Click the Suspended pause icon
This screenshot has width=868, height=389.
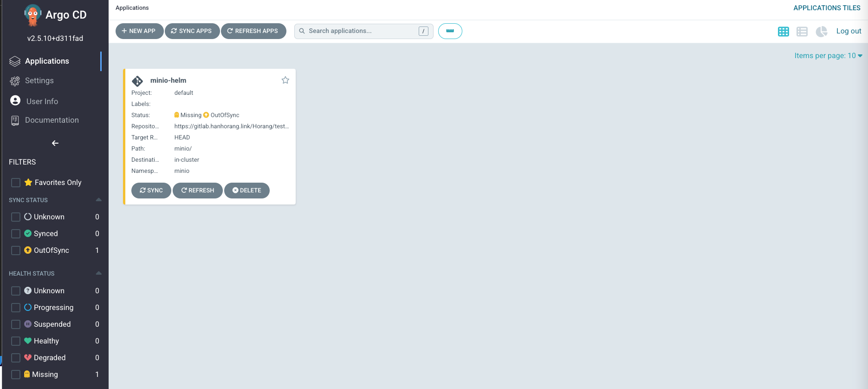(28, 324)
